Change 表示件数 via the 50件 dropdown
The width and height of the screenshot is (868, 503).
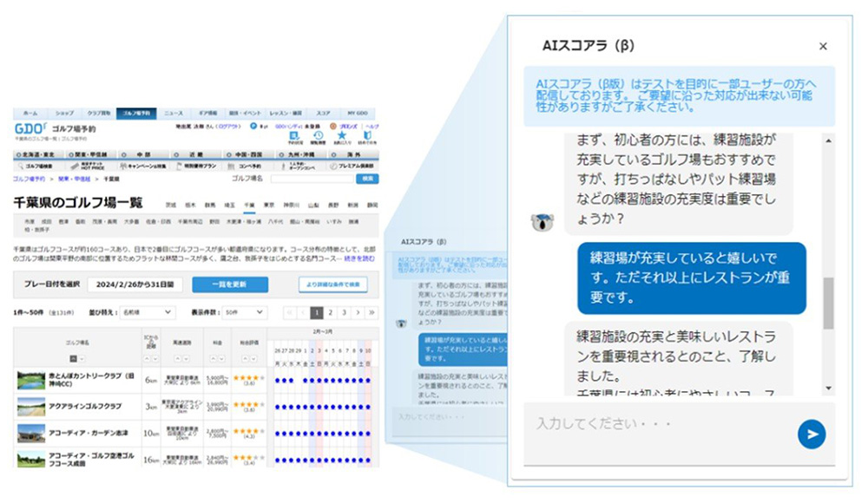[243, 312]
